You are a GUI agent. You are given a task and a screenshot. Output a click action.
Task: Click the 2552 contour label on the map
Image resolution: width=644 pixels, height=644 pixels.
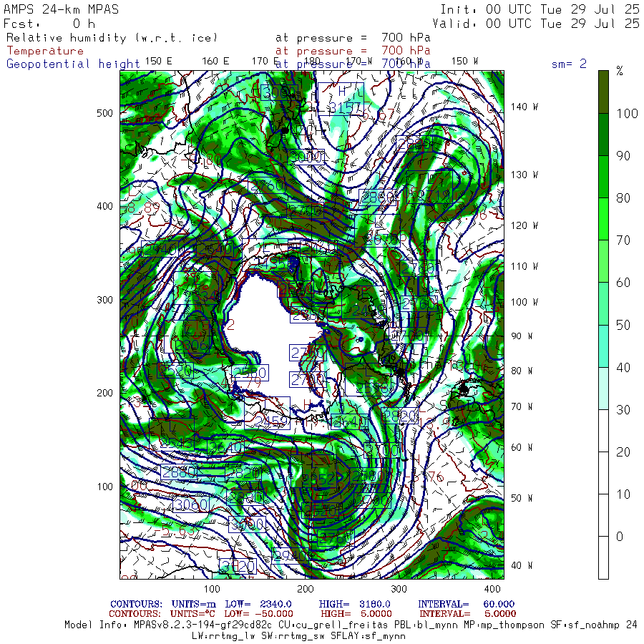click(313, 471)
